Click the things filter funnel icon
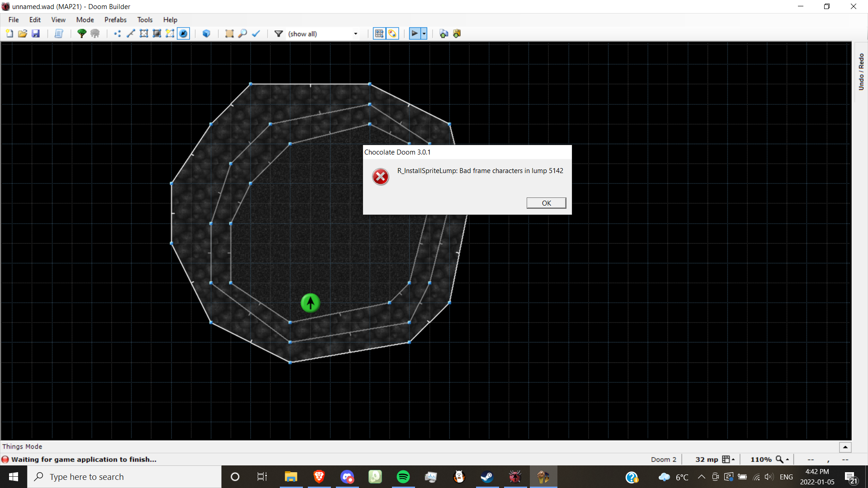868x488 pixels. tap(279, 33)
